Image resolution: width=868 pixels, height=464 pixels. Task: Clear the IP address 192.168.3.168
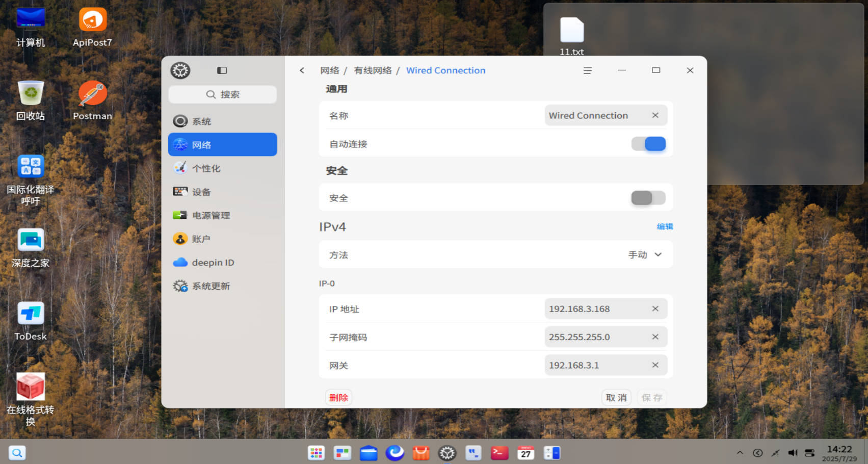(x=655, y=308)
